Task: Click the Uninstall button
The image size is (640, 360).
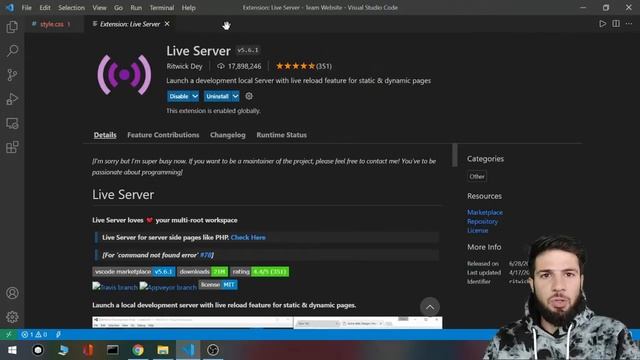Action: click(x=217, y=96)
